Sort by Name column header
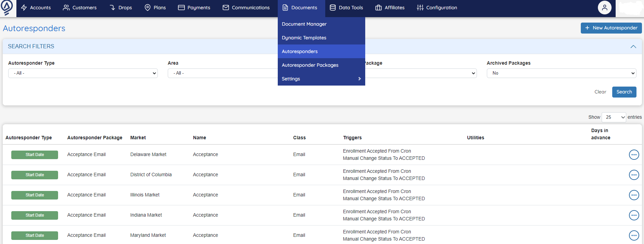 coord(200,138)
